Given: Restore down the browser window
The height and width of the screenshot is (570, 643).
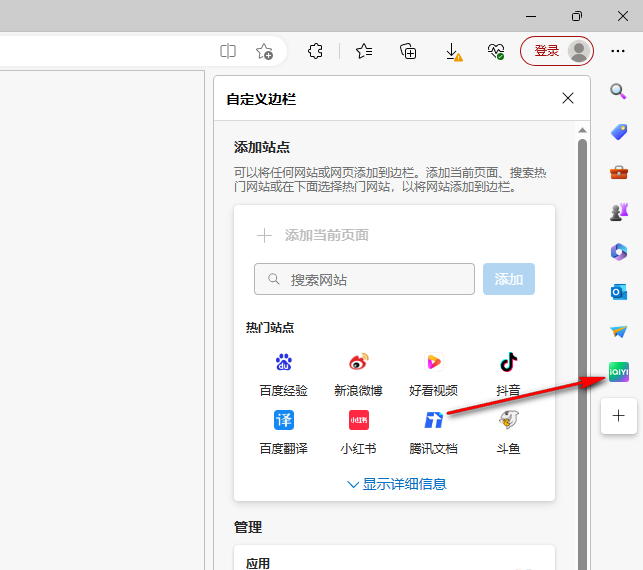Looking at the screenshot, I should pyautogui.click(x=577, y=16).
